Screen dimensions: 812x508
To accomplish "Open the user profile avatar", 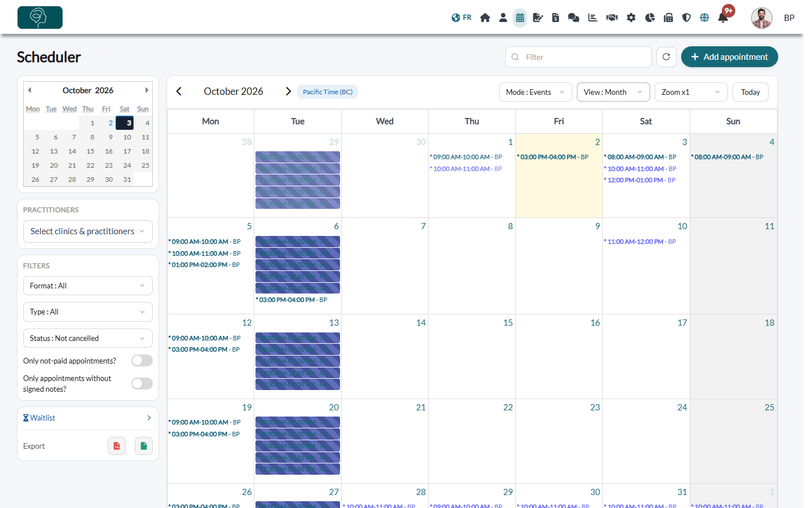I will point(762,17).
